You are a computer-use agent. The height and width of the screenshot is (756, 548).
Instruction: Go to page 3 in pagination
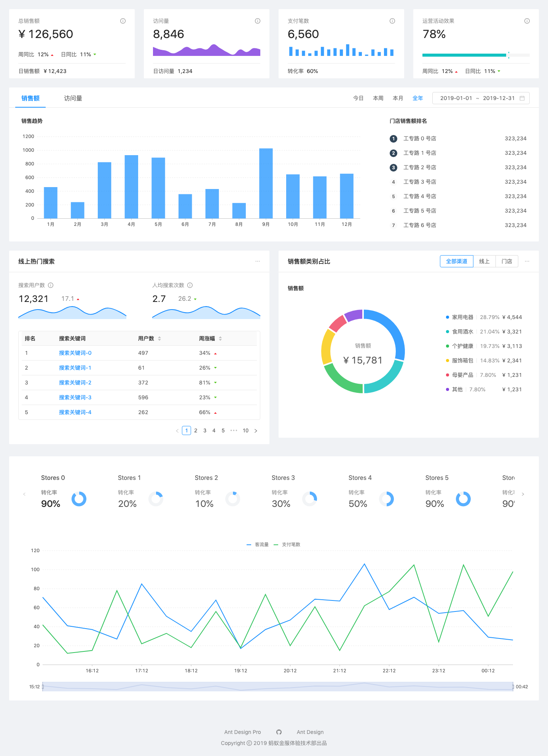(x=205, y=430)
